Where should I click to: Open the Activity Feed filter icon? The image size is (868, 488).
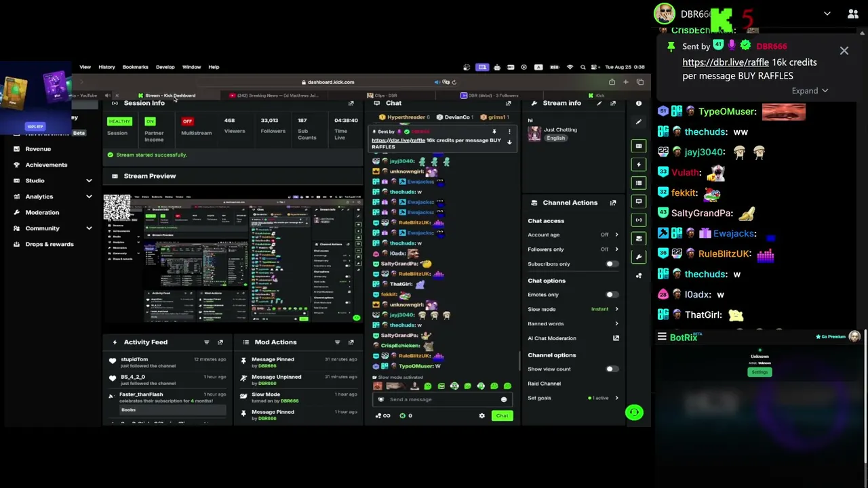[x=206, y=342]
